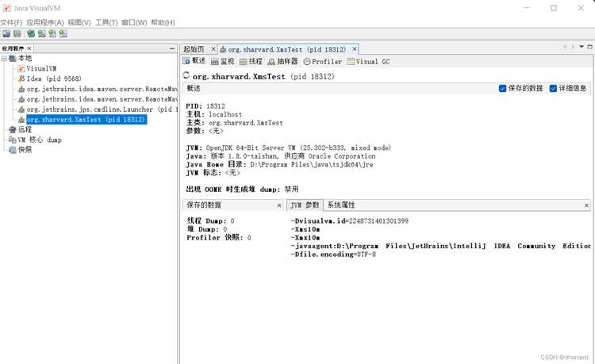The image size is (595, 364).
Task: Select the 快照 tree node
Action: pos(25,150)
